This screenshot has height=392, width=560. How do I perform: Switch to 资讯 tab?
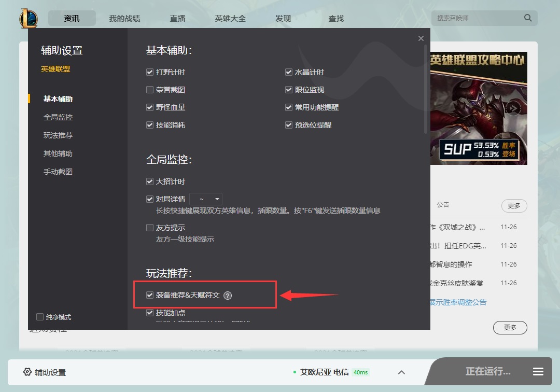[72, 18]
